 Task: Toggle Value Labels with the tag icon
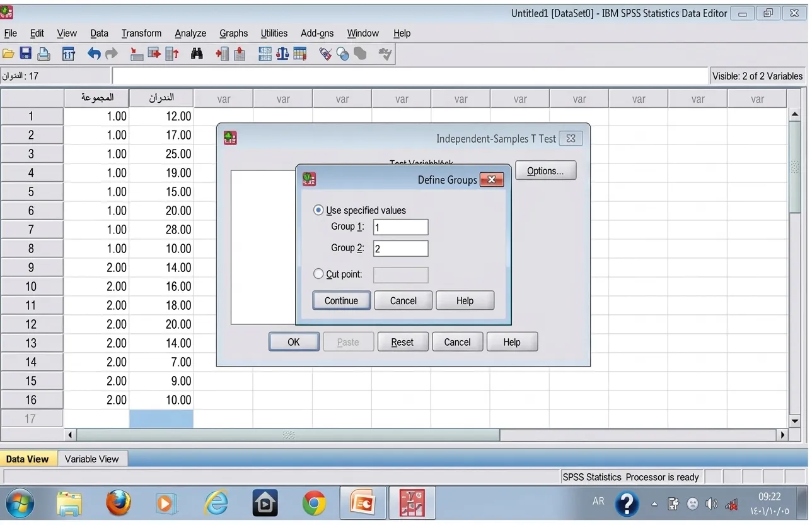coord(325,54)
